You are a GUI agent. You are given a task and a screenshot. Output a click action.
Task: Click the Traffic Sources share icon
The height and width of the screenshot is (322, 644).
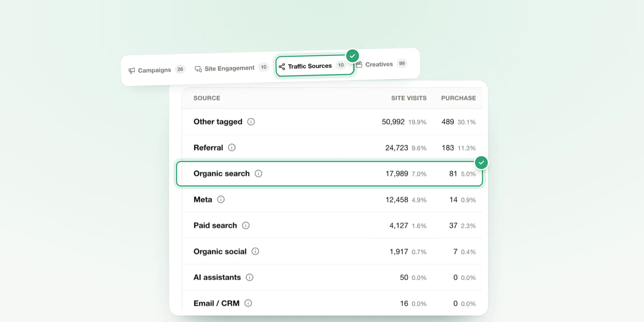point(282,67)
